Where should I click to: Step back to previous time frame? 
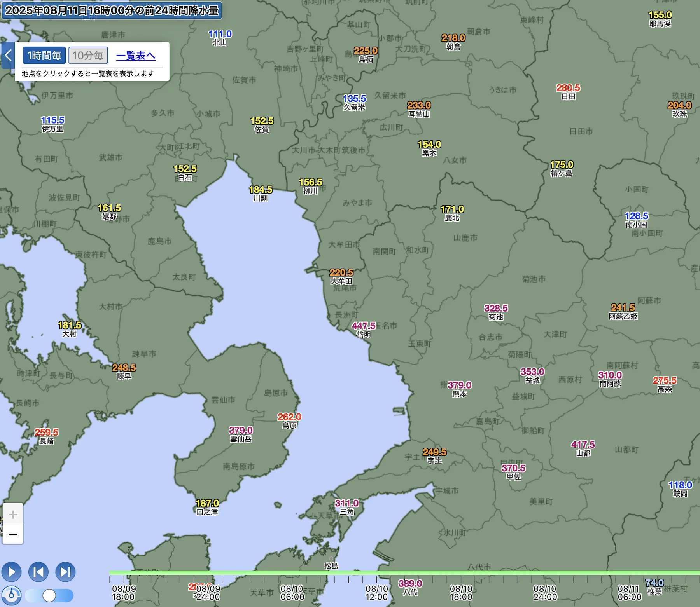point(38,572)
